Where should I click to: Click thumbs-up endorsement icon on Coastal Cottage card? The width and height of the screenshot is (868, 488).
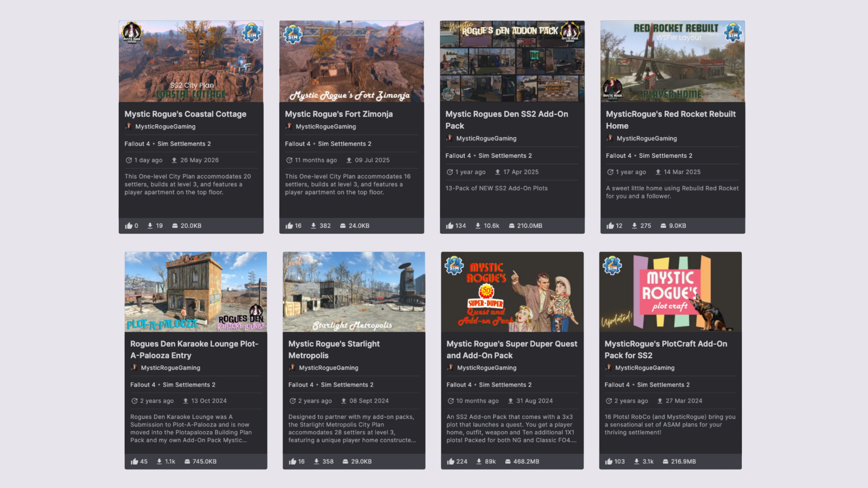[129, 225]
